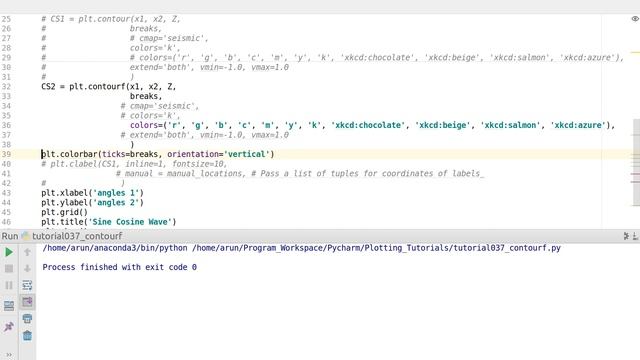The height and width of the screenshot is (360, 640).
Task: Click the plt.grid() line
Action: pos(64,212)
